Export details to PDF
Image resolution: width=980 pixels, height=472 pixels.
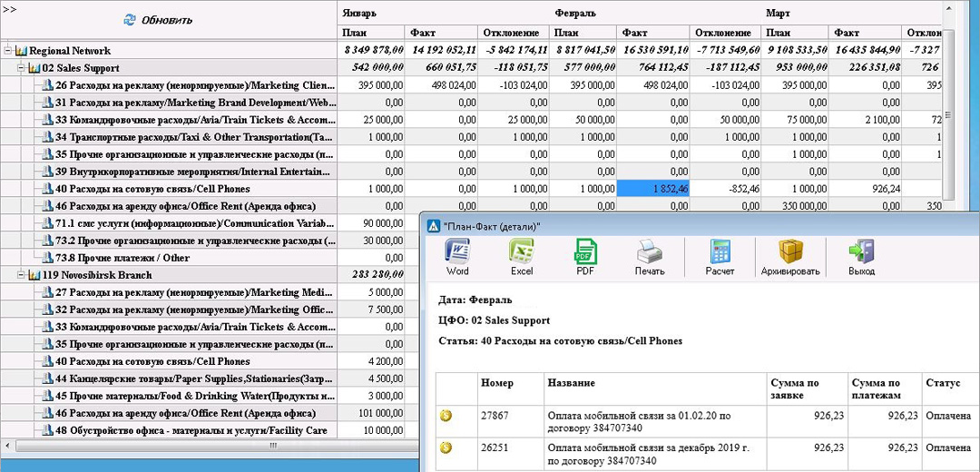click(585, 257)
